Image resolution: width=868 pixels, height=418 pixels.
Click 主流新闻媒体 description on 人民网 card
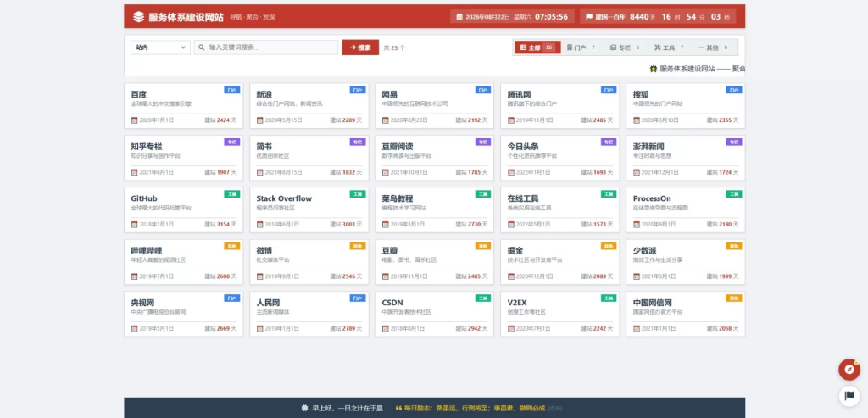pos(273,312)
